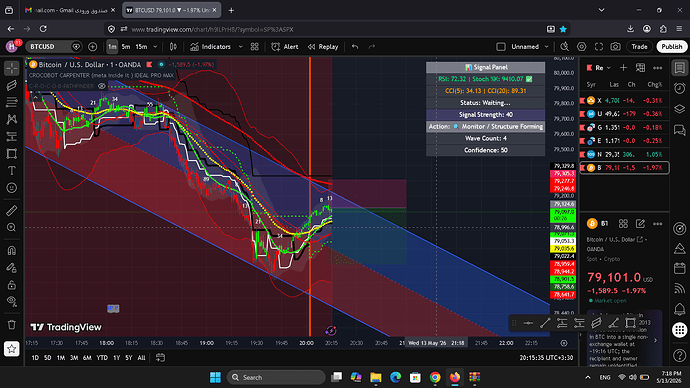Open Chrome from the taskbar
690x388 pixels.
pos(435,377)
